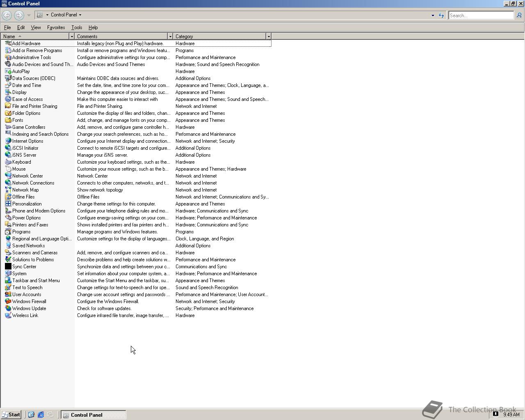525x420 pixels.
Task: Open the User Accounts icon
Action: pos(8,294)
